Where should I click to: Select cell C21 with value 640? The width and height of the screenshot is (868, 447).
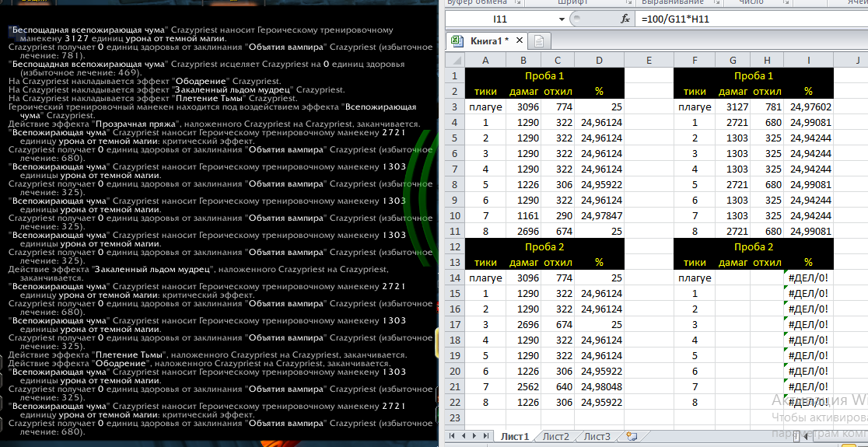click(558, 386)
